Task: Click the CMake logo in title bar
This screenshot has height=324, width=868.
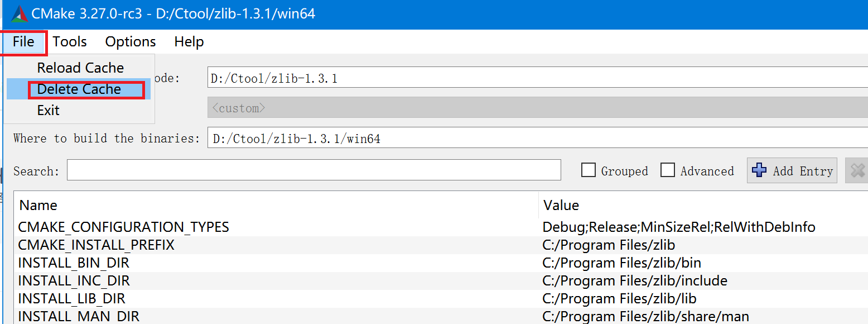Action: [x=20, y=14]
